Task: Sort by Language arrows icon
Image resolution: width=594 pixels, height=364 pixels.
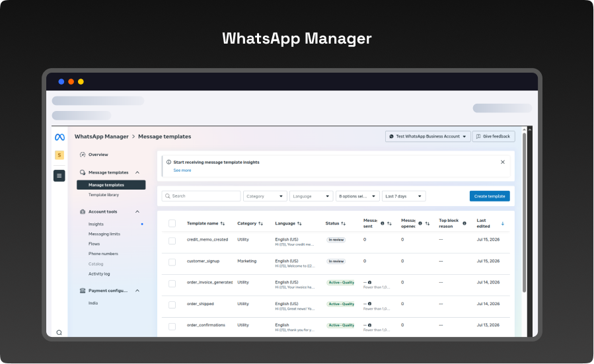Action: pyautogui.click(x=299, y=223)
